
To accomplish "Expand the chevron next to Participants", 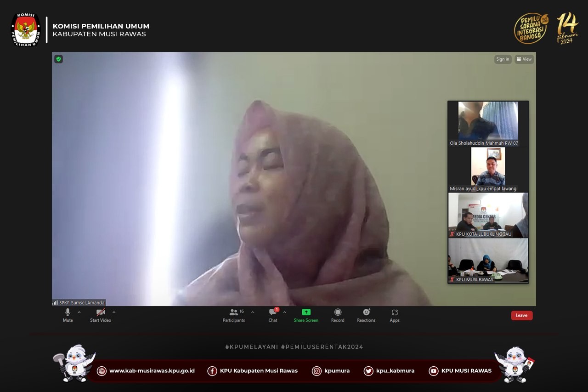I will pyautogui.click(x=252, y=312).
